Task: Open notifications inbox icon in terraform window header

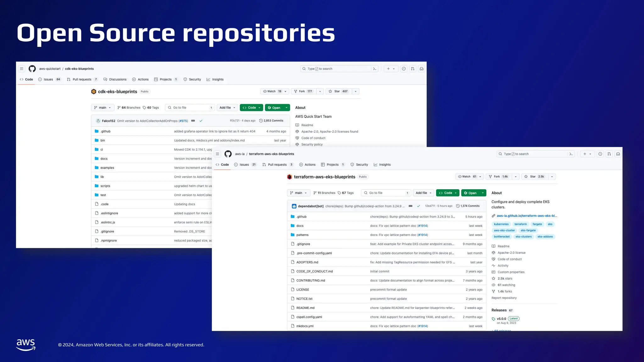Action: [618, 154]
